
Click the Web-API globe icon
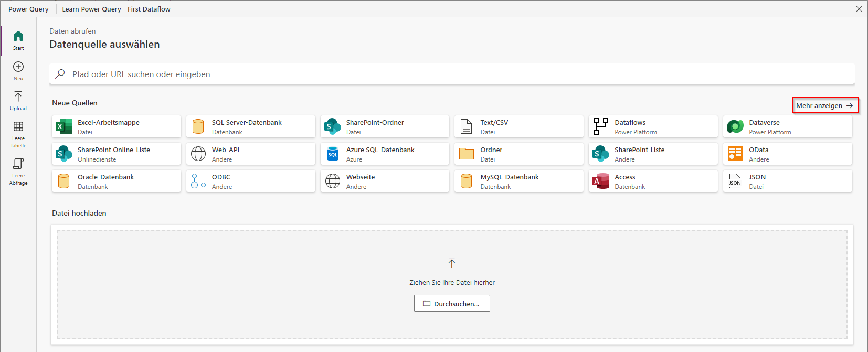click(x=198, y=154)
